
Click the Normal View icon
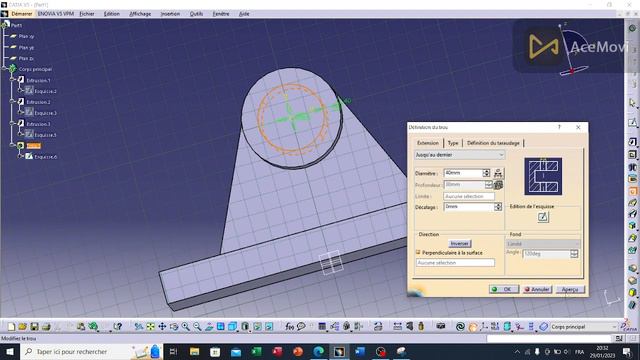tap(209, 327)
